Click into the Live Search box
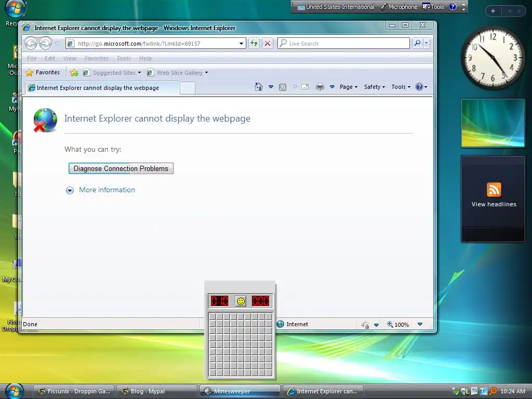 tap(343, 44)
